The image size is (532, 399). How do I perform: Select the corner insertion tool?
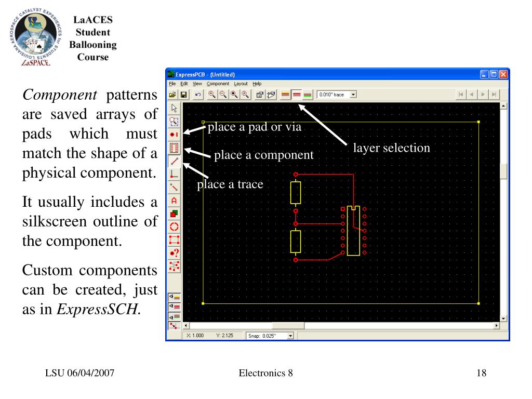click(x=174, y=175)
